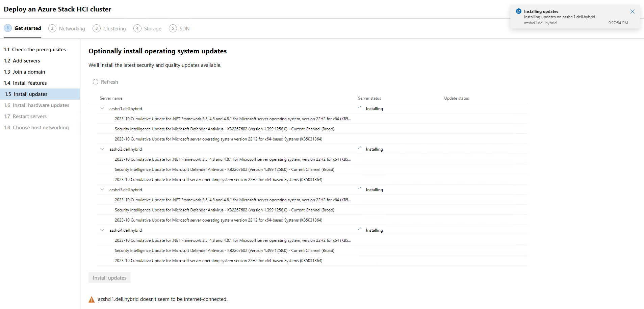Click the step 2 Networking circle icon
This screenshot has height=309, width=644.
point(52,28)
